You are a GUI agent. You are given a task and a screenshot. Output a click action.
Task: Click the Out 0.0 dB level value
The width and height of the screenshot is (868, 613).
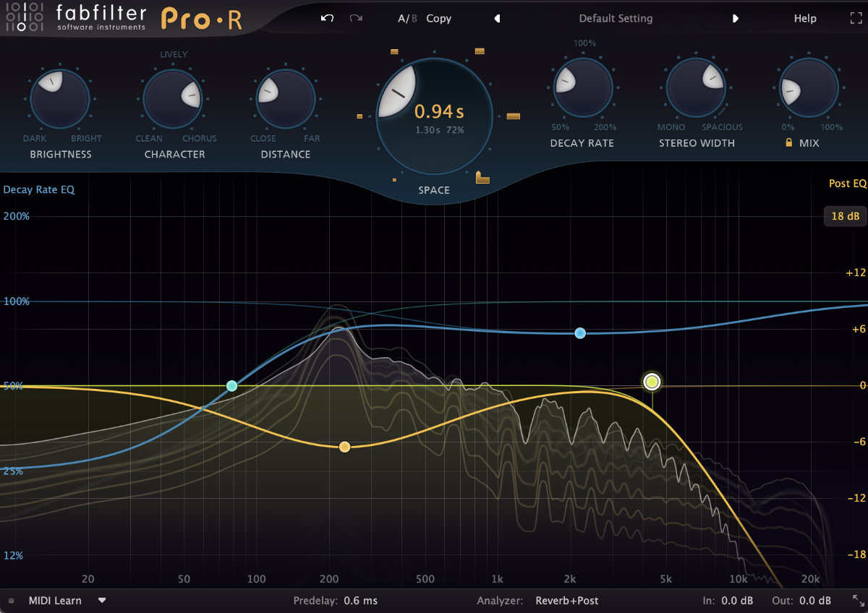click(815, 601)
